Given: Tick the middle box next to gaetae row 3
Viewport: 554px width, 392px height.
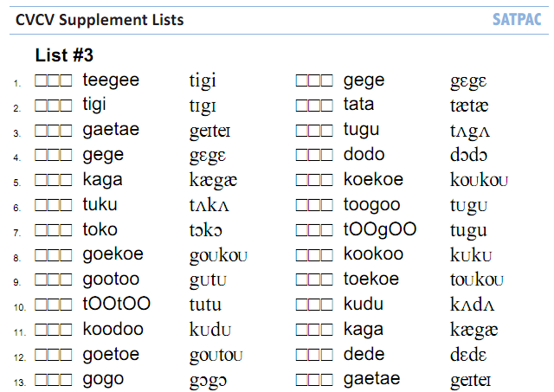Looking at the screenshot, I should pyautogui.click(x=54, y=131).
